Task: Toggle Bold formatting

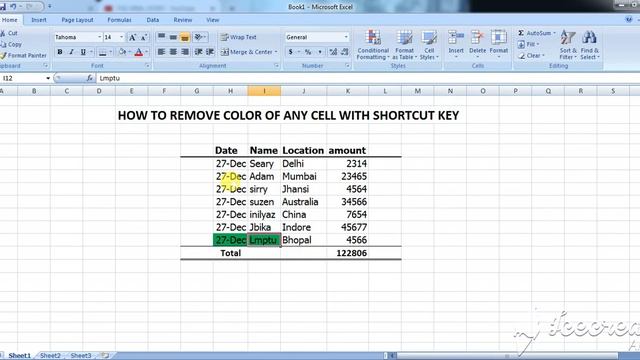Action: coord(60,52)
